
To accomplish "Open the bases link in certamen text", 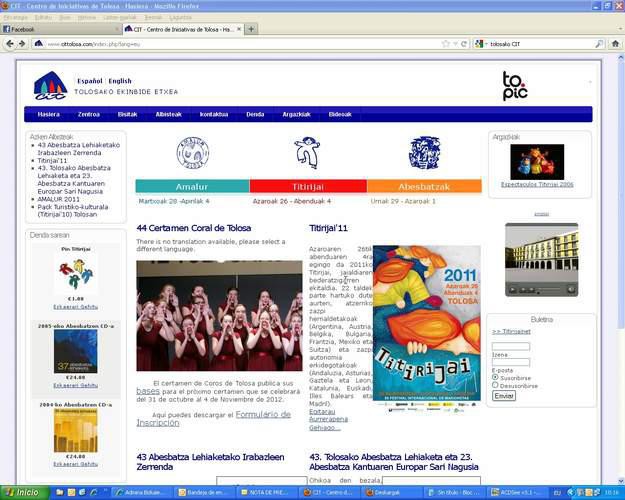I will pos(148,391).
